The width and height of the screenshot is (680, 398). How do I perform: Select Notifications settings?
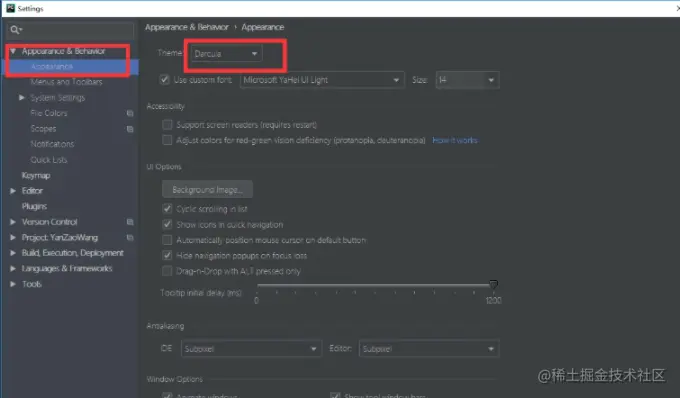click(52, 144)
